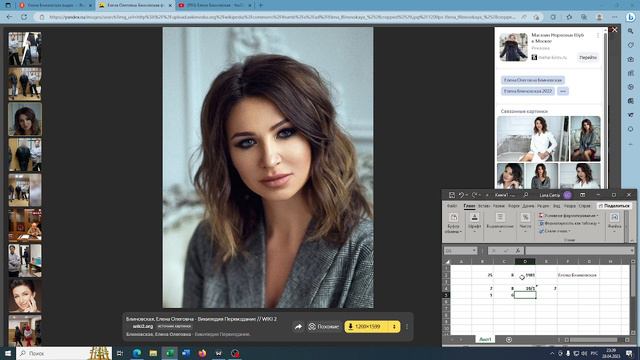Open new browser tab with plus
This screenshot has height=360, width=640.
(260, 5)
